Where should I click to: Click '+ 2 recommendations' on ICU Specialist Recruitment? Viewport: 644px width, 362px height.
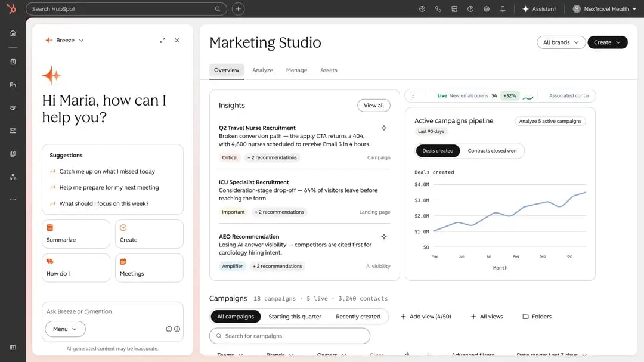pos(279,212)
